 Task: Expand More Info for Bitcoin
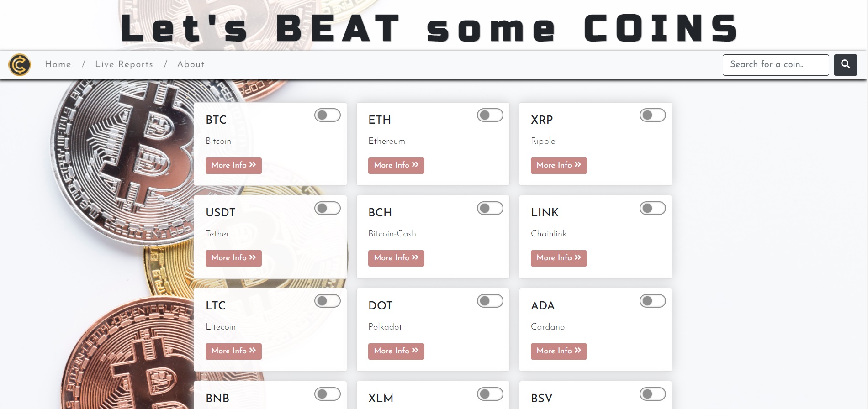pyautogui.click(x=233, y=165)
